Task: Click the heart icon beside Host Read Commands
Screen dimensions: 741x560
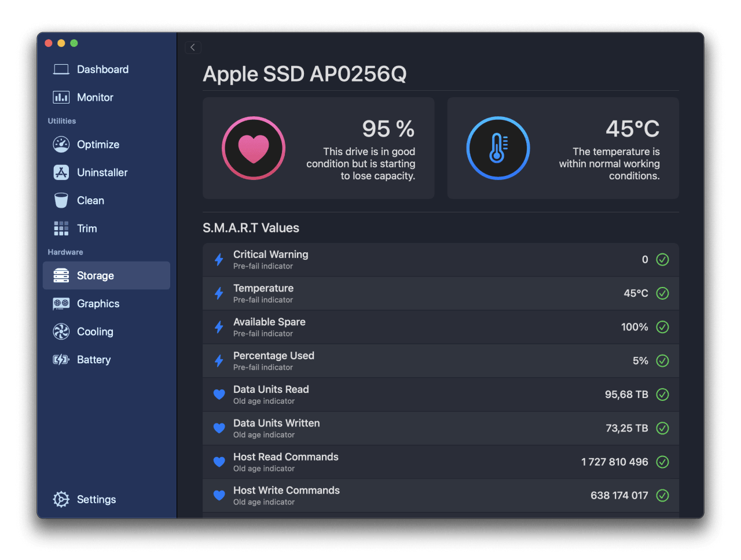Action: 219,462
